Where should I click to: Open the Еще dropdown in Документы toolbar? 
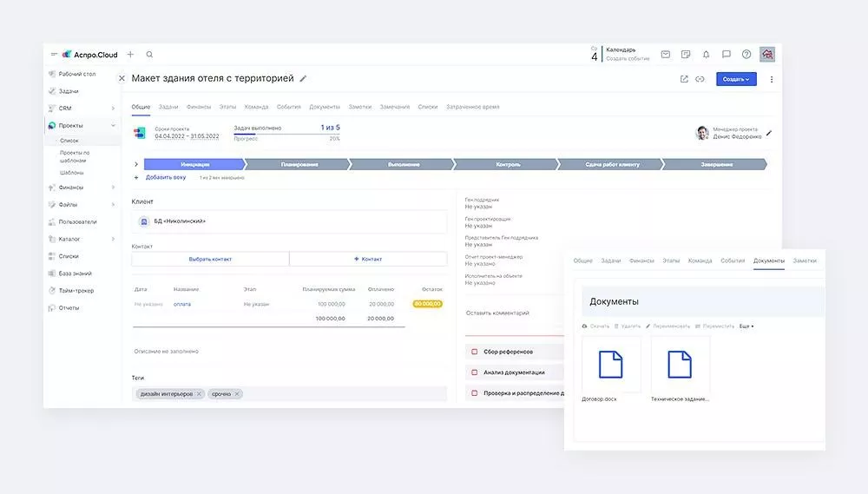(746, 326)
